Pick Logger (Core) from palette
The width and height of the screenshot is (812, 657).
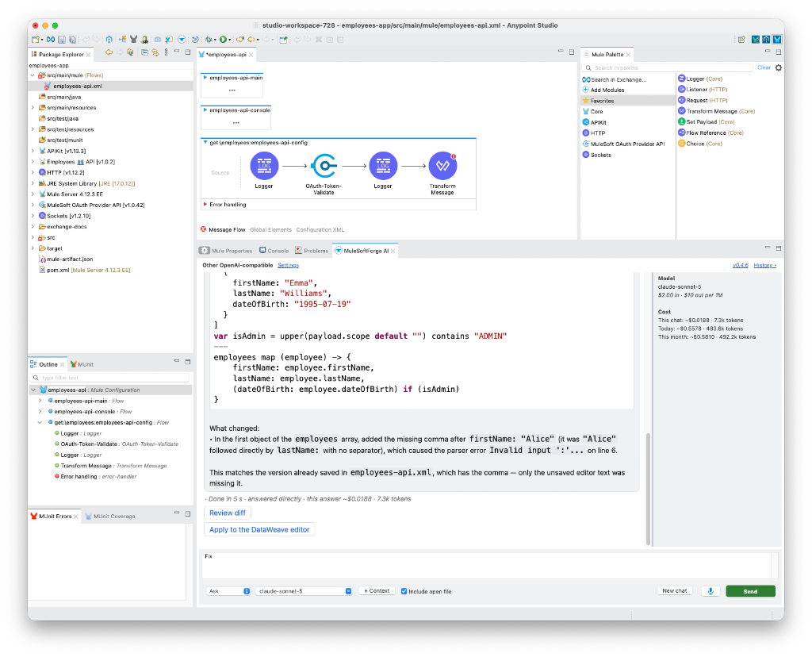click(700, 79)
